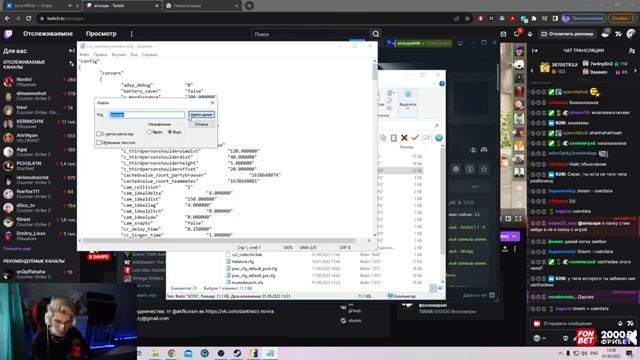Click the browser address bar URL

click(65, 18)
